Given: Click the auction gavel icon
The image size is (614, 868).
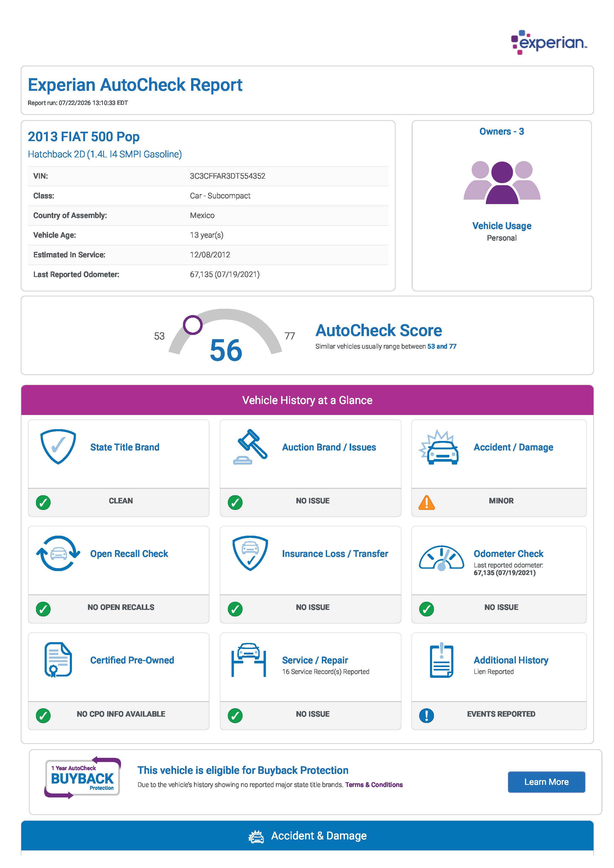Looking at the screenshot, I should (250, 446).
